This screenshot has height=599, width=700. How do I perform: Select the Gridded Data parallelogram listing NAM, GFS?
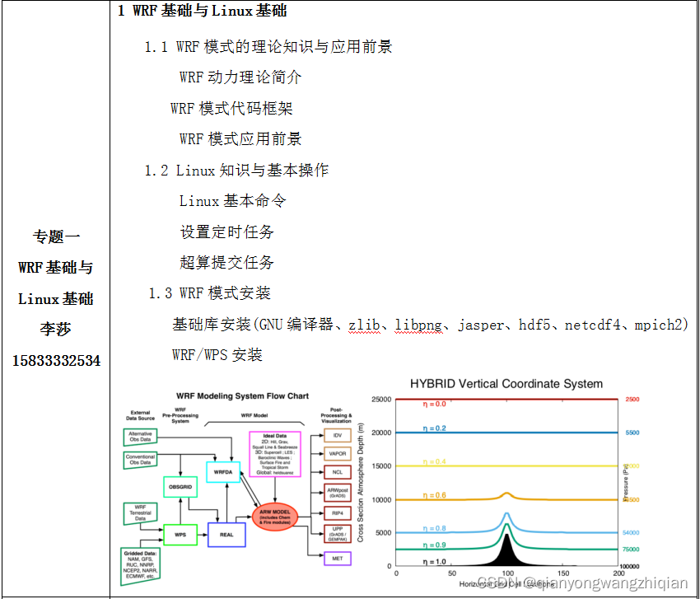click(140, 563)
